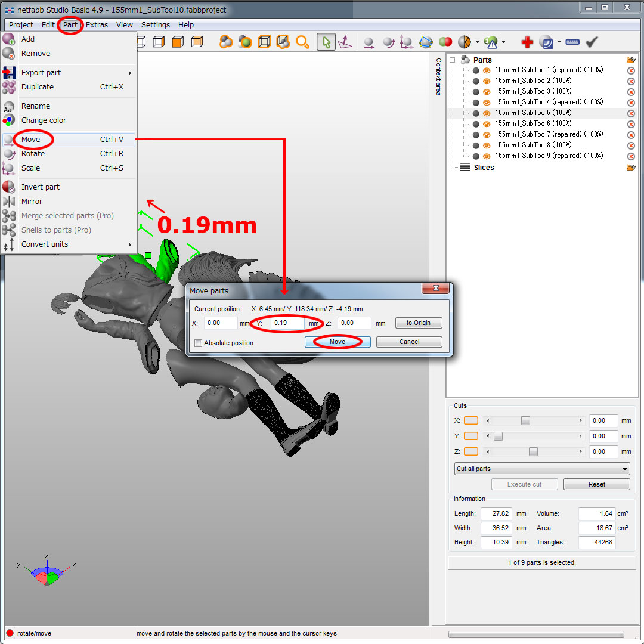Click Z cut slider left arrow
Viewport: 644px width, 644px height.
488,451
